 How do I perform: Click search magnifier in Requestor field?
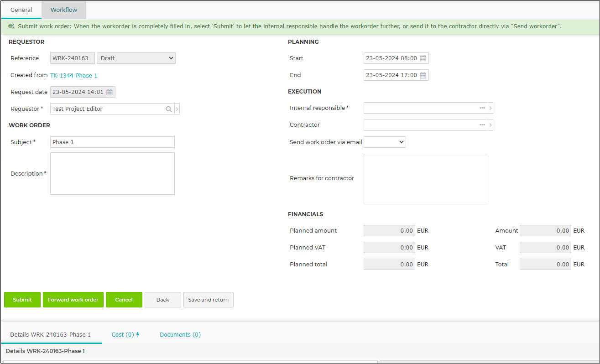(169, 109)
